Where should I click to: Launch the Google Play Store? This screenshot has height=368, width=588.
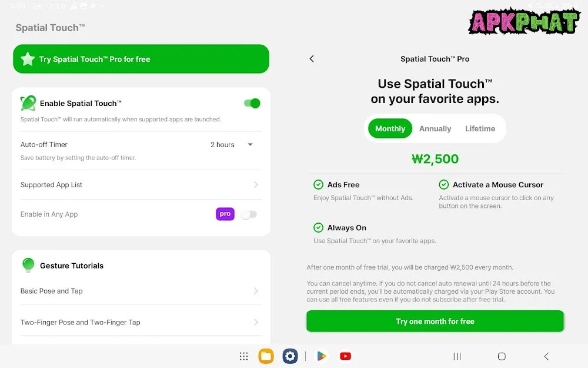321,356
